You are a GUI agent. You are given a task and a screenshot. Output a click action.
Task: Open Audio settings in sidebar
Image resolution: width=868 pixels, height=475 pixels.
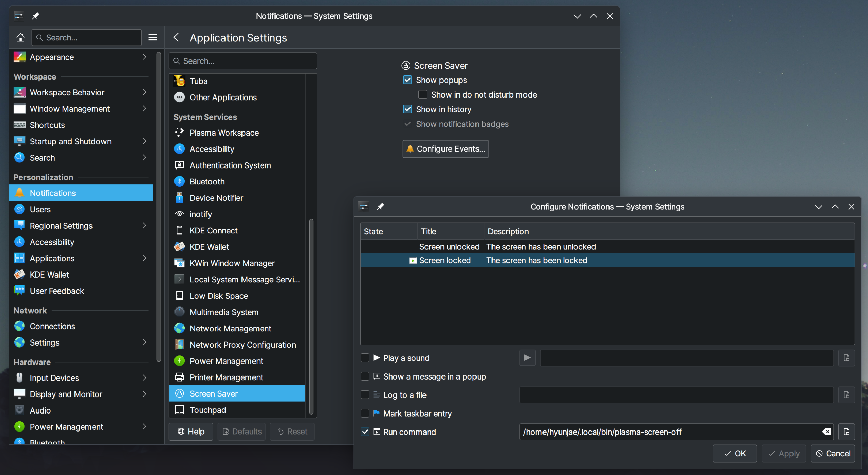pyautogui.click(x=81, y=410)
